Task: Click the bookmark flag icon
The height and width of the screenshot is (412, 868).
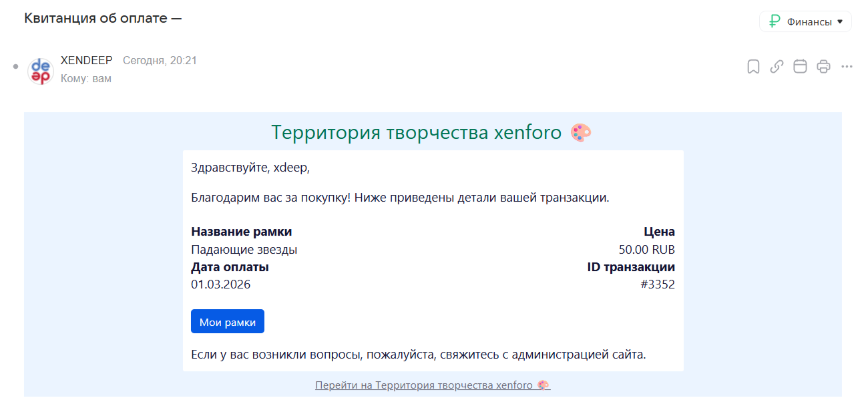Action: 753,67
